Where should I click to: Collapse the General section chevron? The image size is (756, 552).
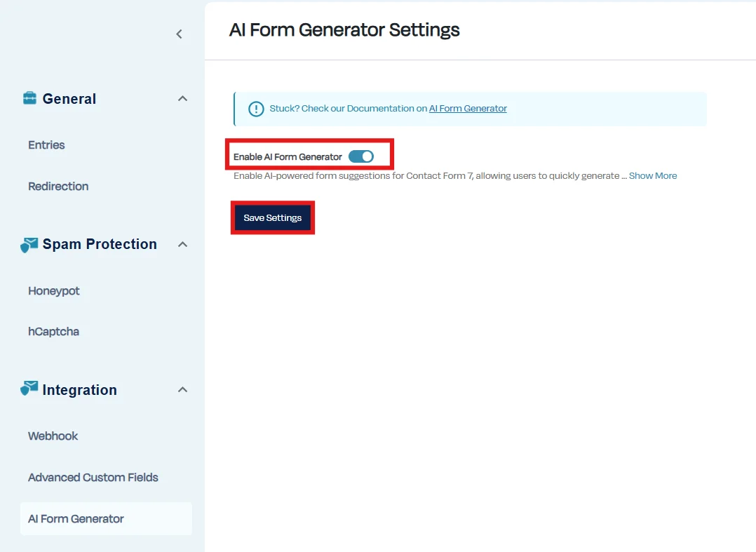(182, 98)
